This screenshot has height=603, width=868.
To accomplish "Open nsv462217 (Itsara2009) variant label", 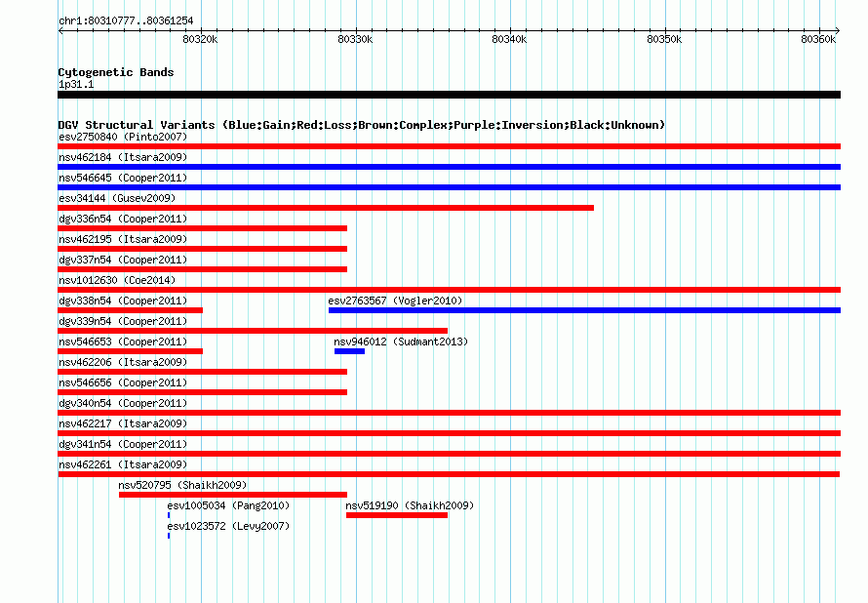I will pos(123,423).
